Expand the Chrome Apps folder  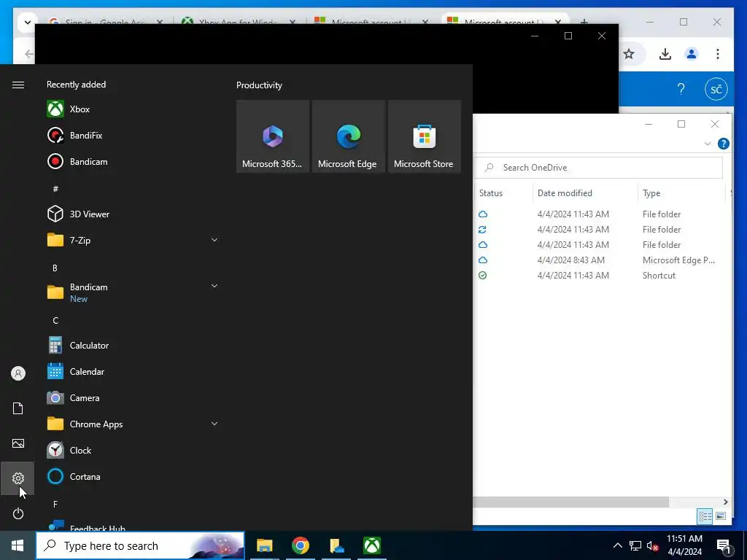214,424
